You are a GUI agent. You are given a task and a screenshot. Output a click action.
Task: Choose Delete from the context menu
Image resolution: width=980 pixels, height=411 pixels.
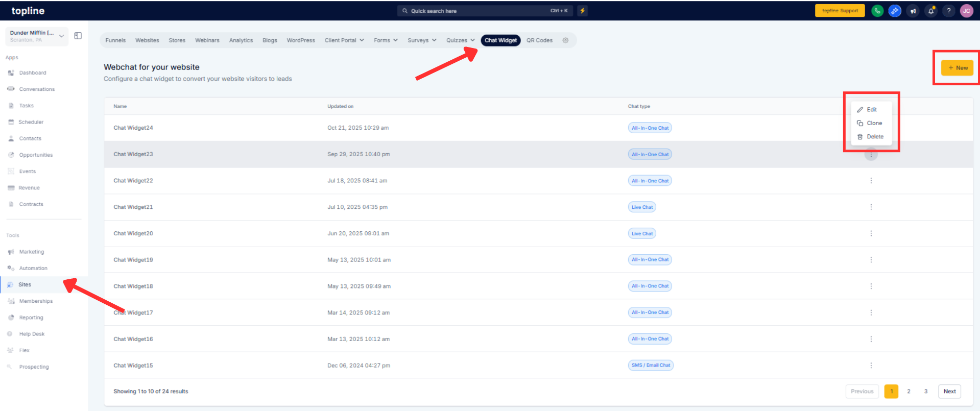(x=871, y=137)
